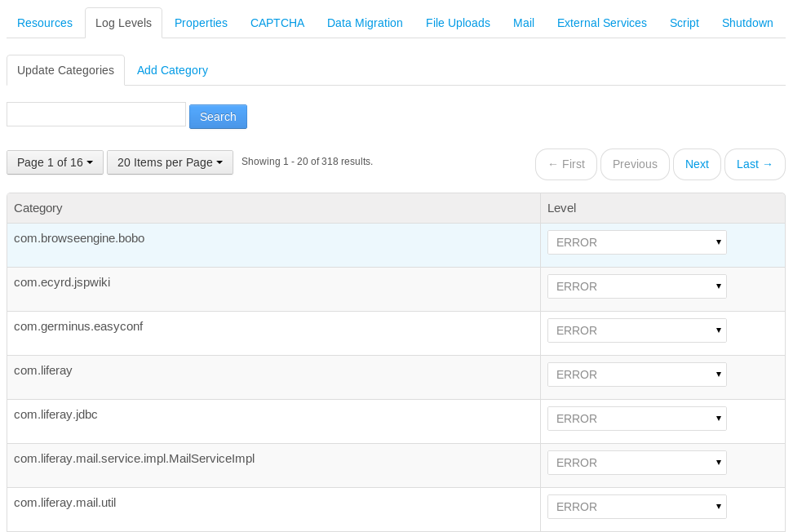Open the CAPTCHA tab
This screenshot has width=793, height=532.
click(277, 24)
